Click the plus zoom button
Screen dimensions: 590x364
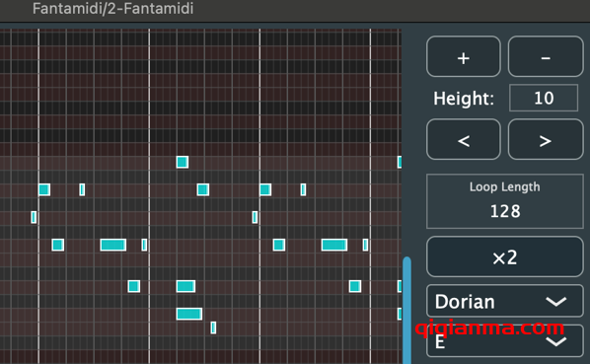(463, 56)
